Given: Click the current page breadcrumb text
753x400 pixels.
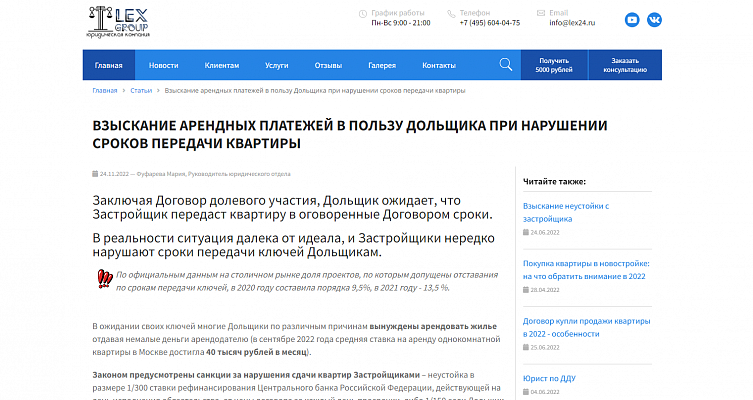Looking at the screenshot, I should (x=315, y=90).
